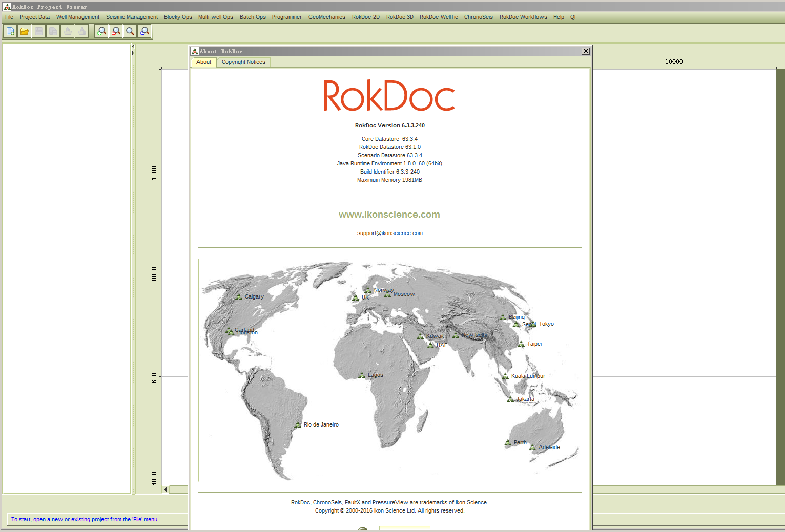The width and height of the screenshot is (785, 532).
Task: Click the plain magnifier zoom icon
Action: point(130,31)
